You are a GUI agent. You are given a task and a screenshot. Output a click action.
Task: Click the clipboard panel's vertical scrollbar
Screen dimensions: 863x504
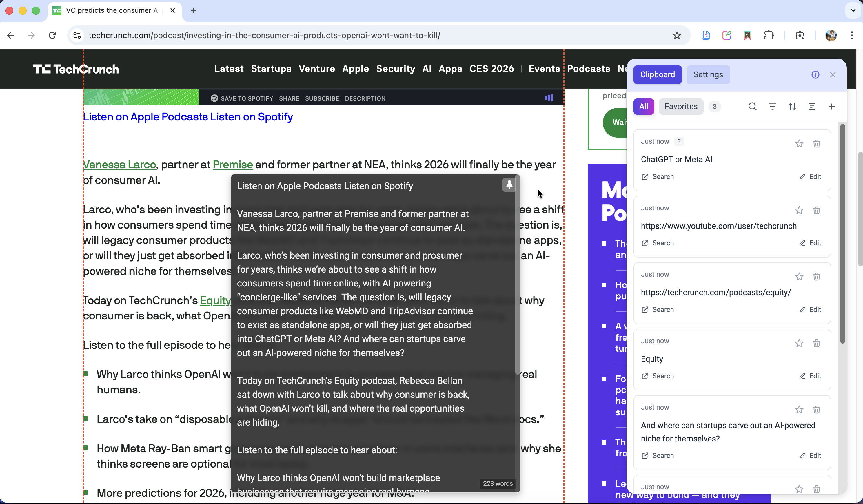pyautogui.click(x=842, y=233)
